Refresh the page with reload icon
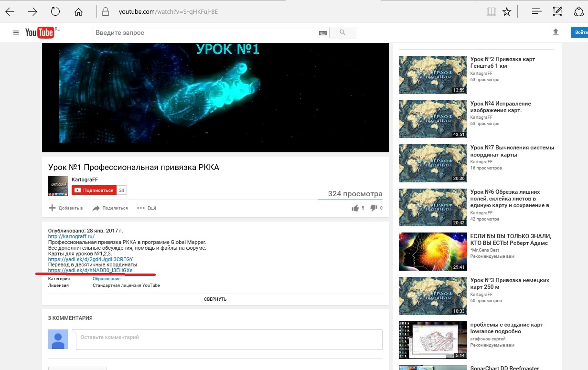Viewport: 588px width, 370px height. click(x=55, y=11)
